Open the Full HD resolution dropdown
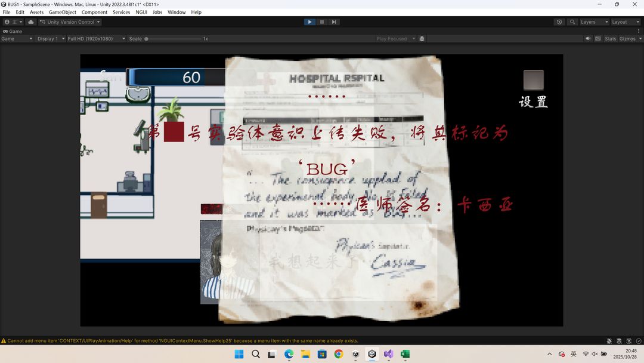Viewport: 644px width, 363px height. pos(96,39)
